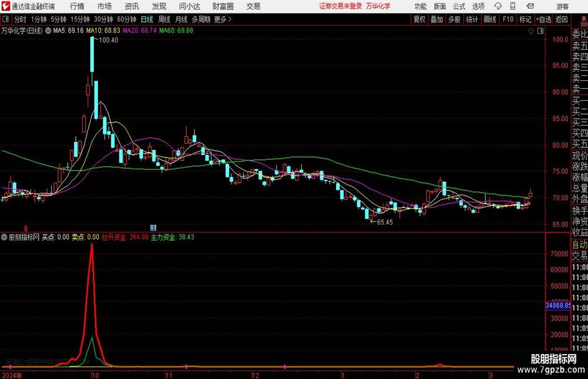Select the 日线 daily chart tab
This screenshot has width=588, height=379.
tap(147, 19)
